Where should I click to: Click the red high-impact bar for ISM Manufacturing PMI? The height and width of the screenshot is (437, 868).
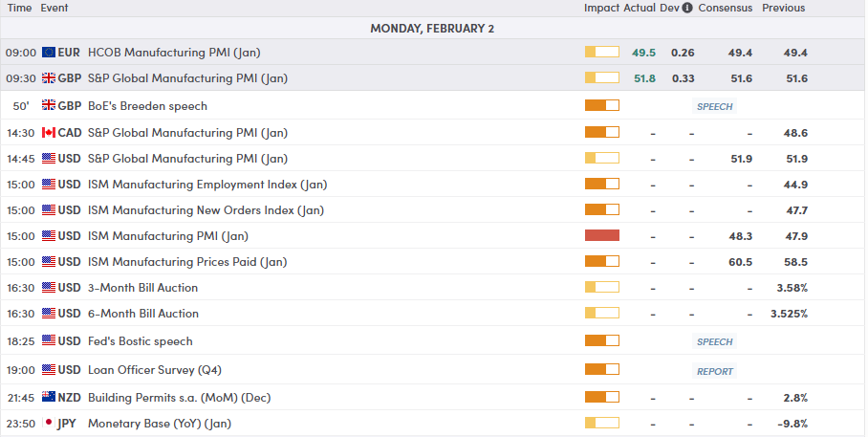601,236
